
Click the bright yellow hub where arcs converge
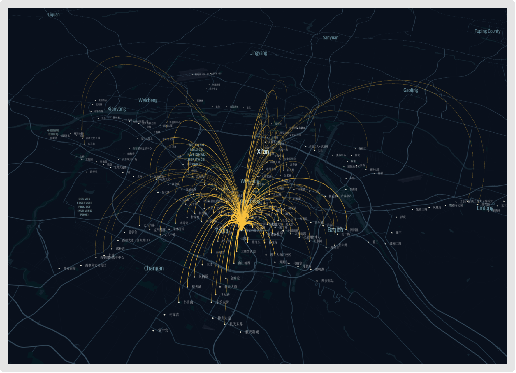click(x=241, y=220)
